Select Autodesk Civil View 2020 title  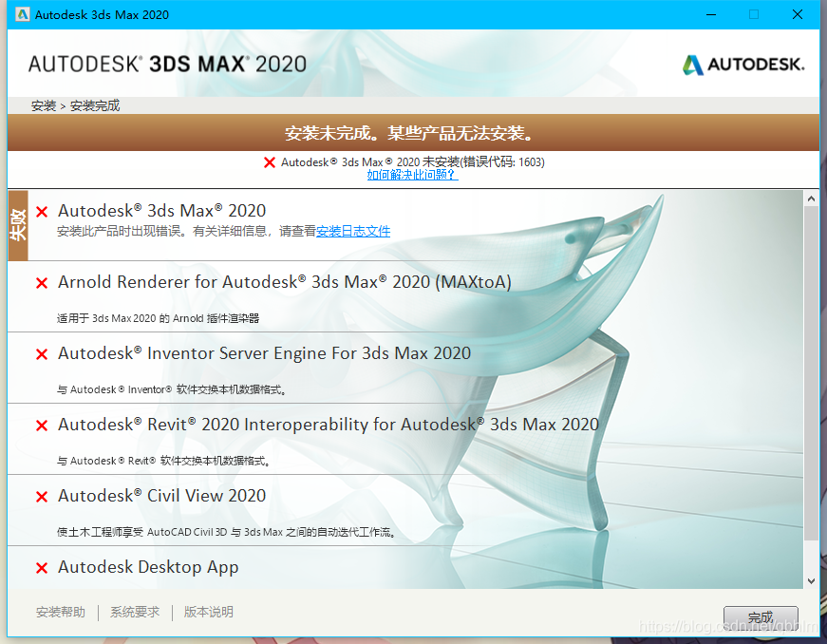point(162,496)
